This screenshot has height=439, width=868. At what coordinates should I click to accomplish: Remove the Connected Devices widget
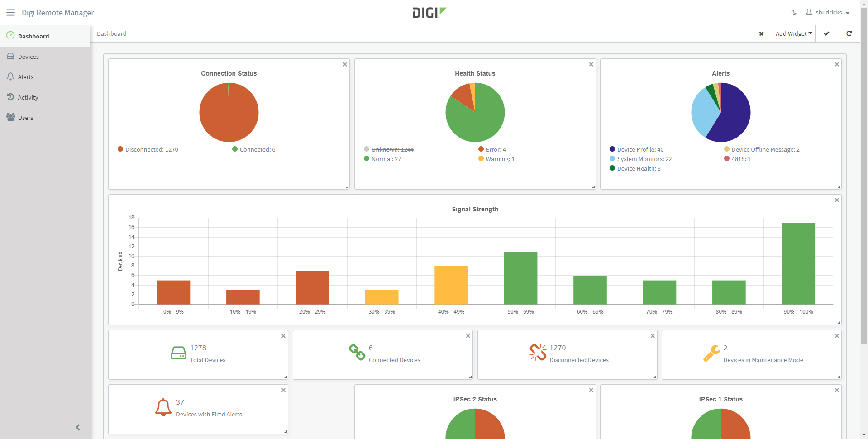coord(468,336)
